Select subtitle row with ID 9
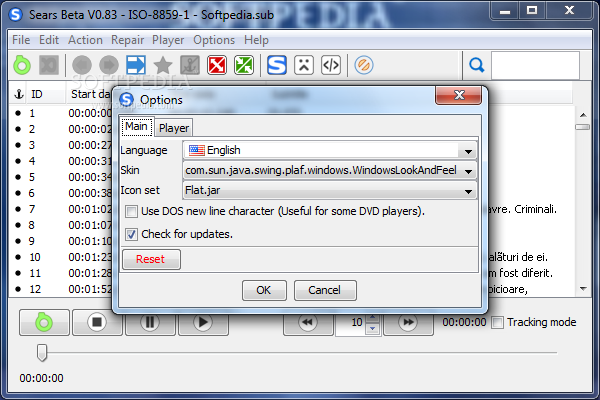The width and height of the screenshot is (600, 400). pos(61,241)
